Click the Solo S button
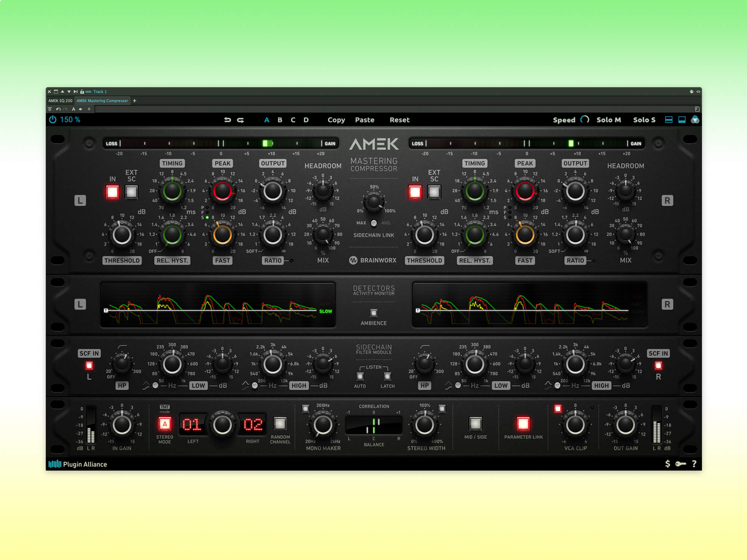Image resolution: width=747 pixels, height=560 pixels. [x=644, y=120]
